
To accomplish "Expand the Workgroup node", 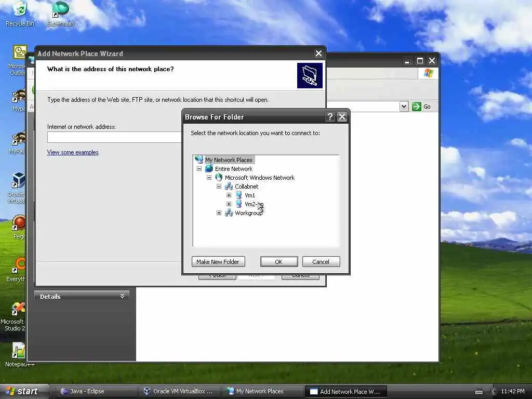I will (x=219, y=212).
